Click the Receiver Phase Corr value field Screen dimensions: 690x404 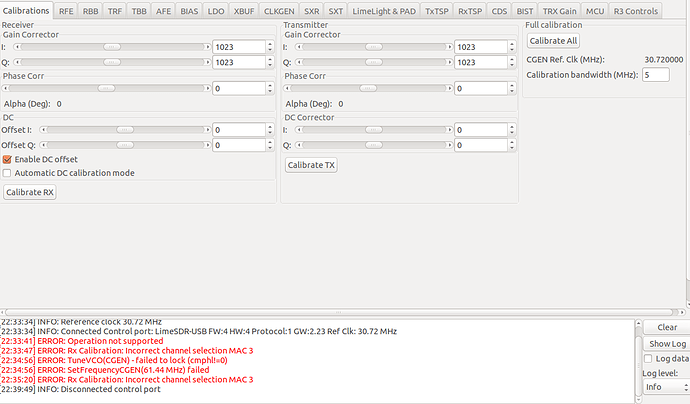tap(239, 88)
